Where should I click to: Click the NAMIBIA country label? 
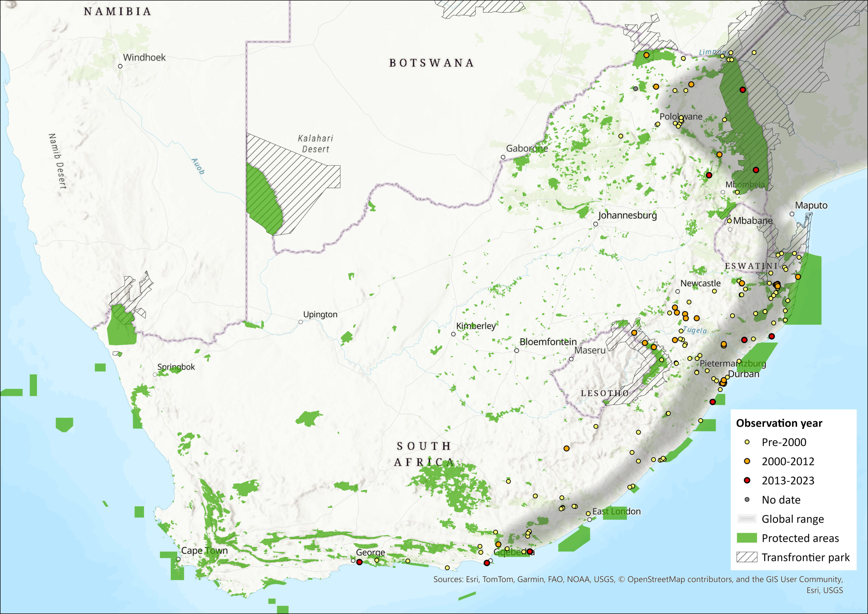118,12
